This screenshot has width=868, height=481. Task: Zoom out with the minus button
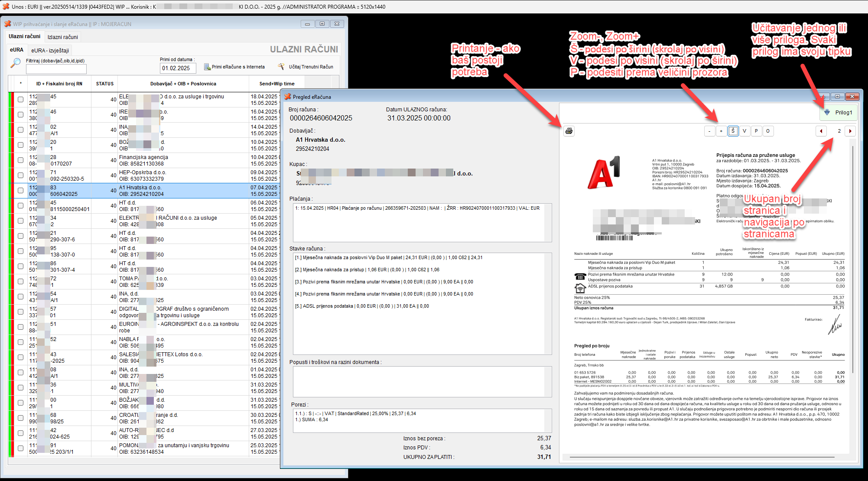click(709, 131)
